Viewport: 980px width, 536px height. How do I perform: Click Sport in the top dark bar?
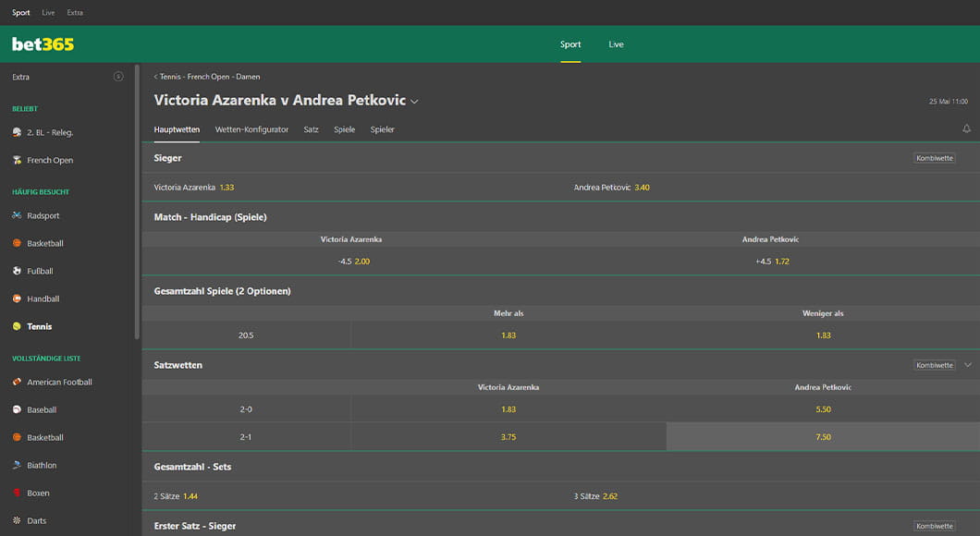tap(20, 13)
